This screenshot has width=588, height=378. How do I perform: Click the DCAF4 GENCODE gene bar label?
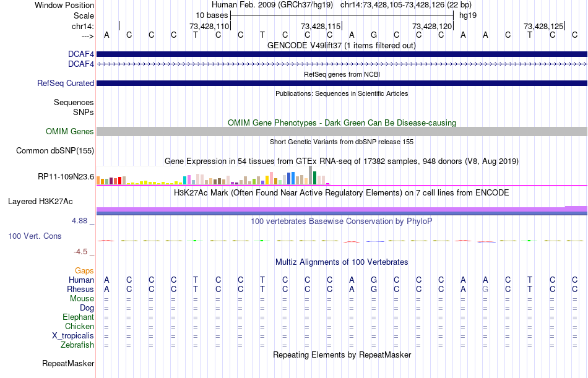click(80, 54)
